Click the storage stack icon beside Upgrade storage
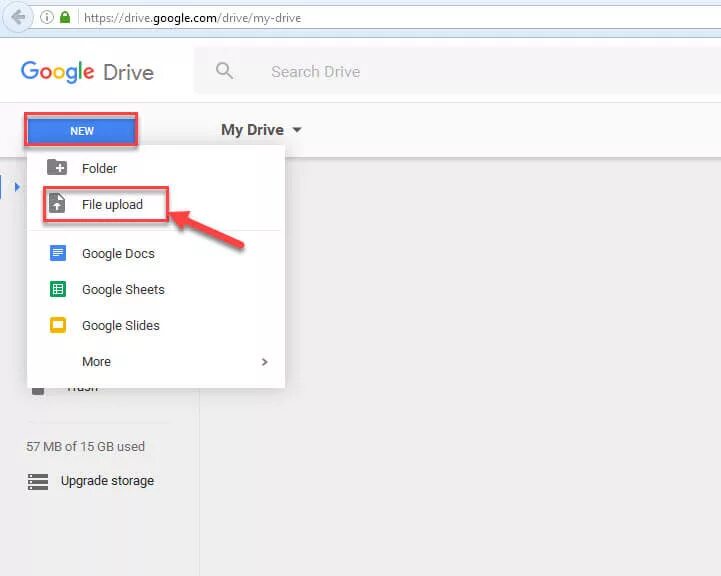Viewport: 721px width, 576px height. pos(38,481)
